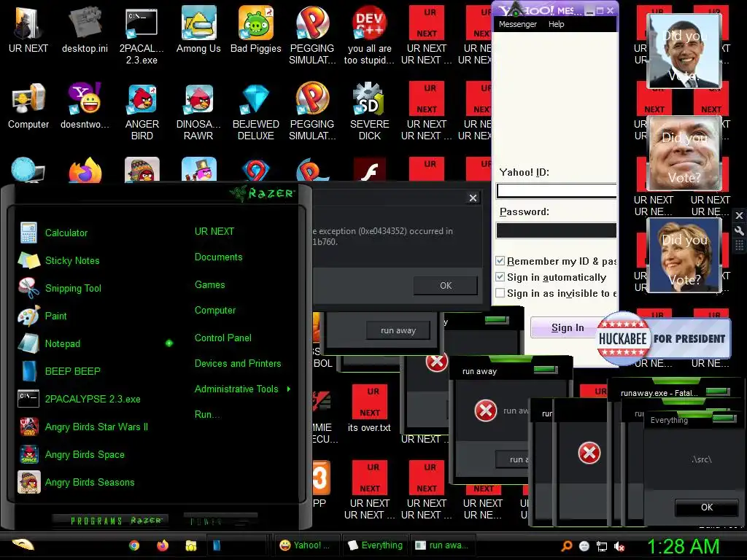Viewport: 747px width, 560px height.
Task: Click the Huckabee for President banner
Action: (x=664, y=338)
